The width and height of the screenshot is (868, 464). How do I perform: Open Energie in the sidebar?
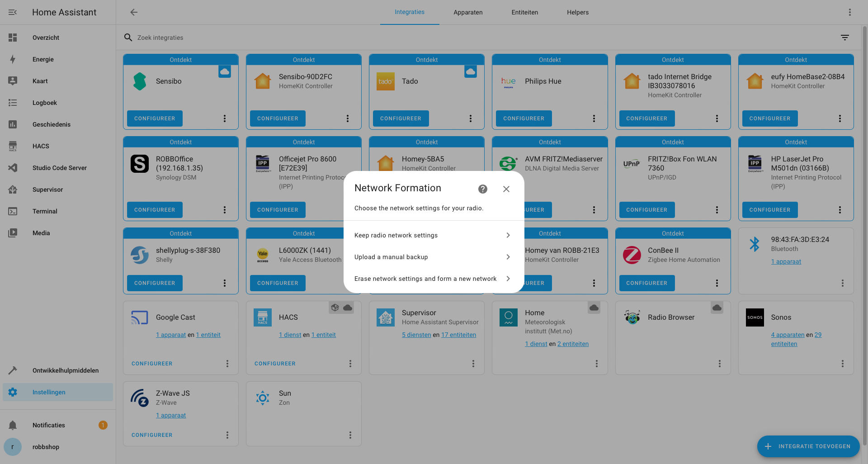(58, 59)
